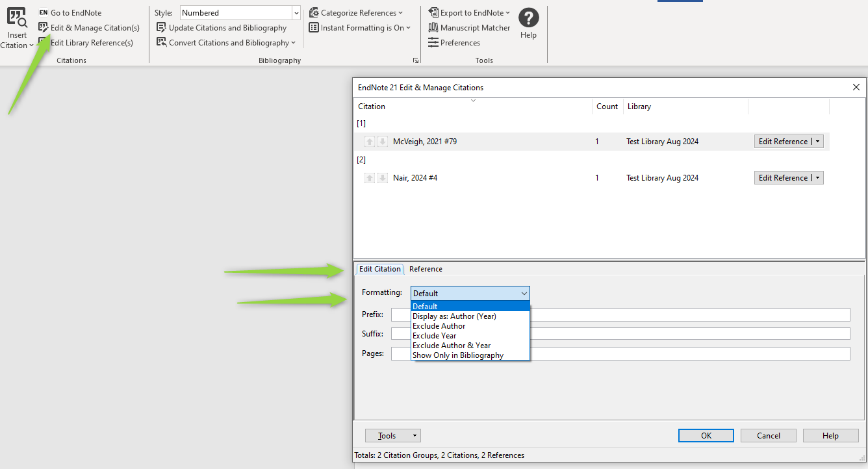Click the Insert Citation icon
The width and height of the screenshot is (868, 469).
coord(17,18)
